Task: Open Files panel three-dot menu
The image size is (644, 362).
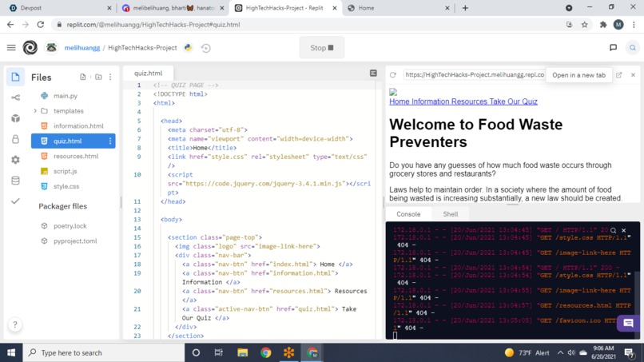Action: 110,77
